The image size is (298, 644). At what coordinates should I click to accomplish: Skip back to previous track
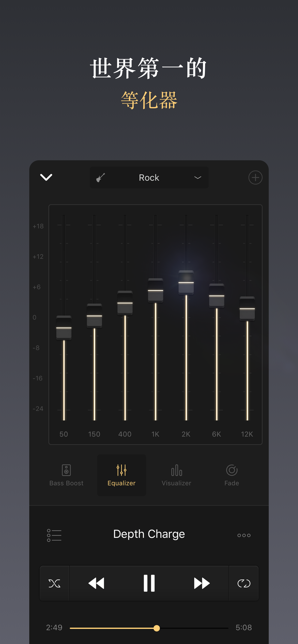(96, 583)
